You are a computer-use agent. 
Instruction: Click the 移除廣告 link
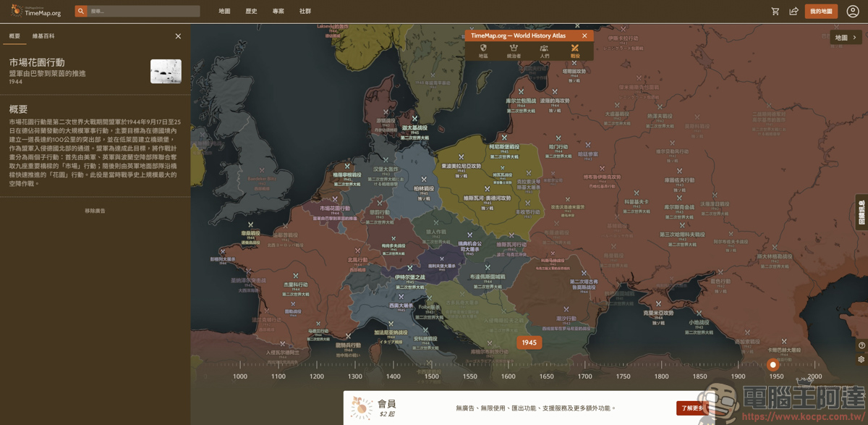click(95, 211)
